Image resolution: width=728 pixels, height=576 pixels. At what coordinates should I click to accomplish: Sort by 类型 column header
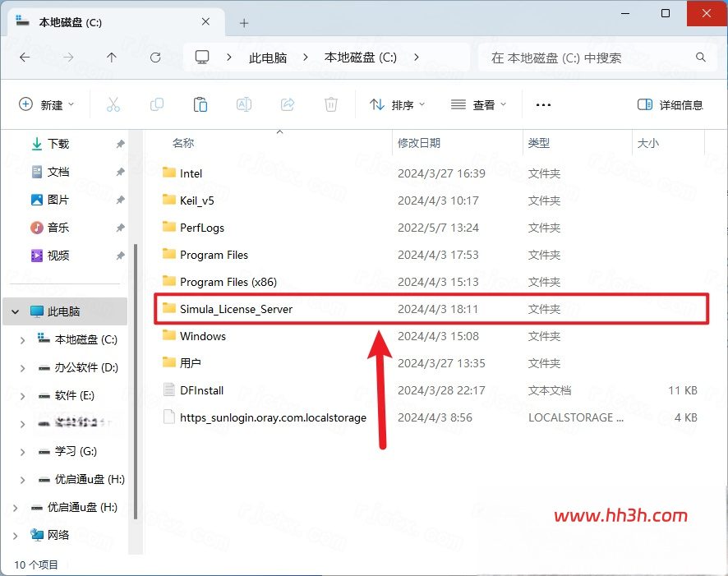click(x=538, y=143)
